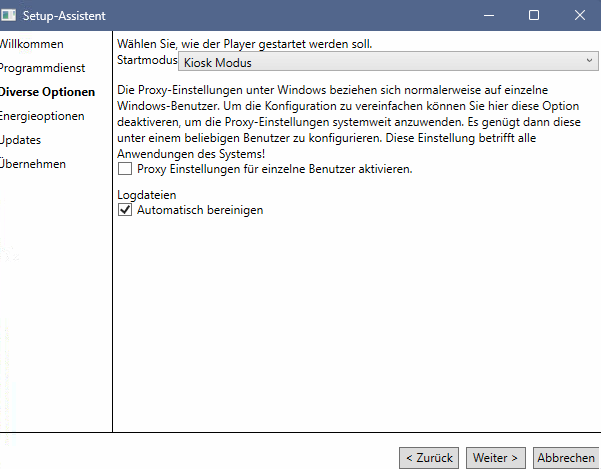Enable Proxy Einstellungen für einzelne Benutzer checkbox
This screenshot has height=469, width=601.
[x=125, y=169]
